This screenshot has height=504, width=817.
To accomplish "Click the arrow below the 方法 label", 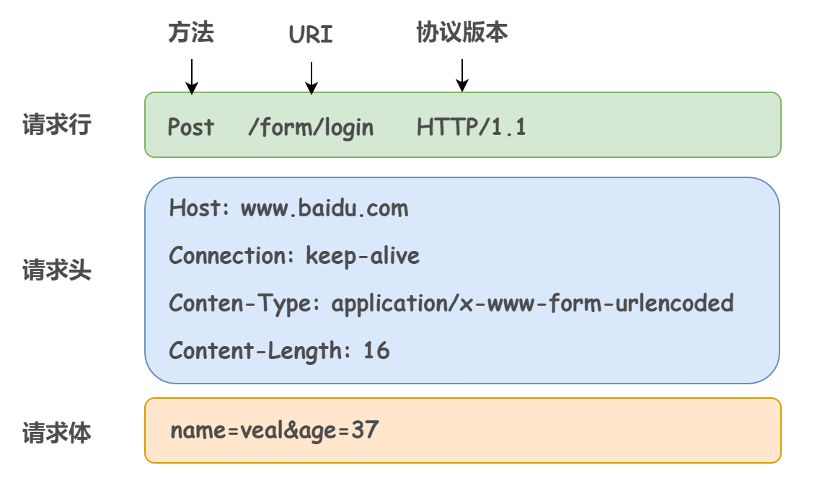I will [x=192, y=76].
